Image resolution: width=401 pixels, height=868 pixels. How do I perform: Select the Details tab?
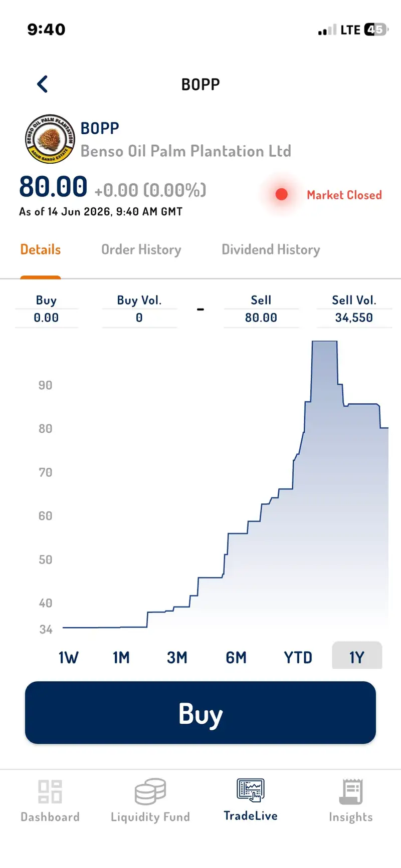pos(41,249)
